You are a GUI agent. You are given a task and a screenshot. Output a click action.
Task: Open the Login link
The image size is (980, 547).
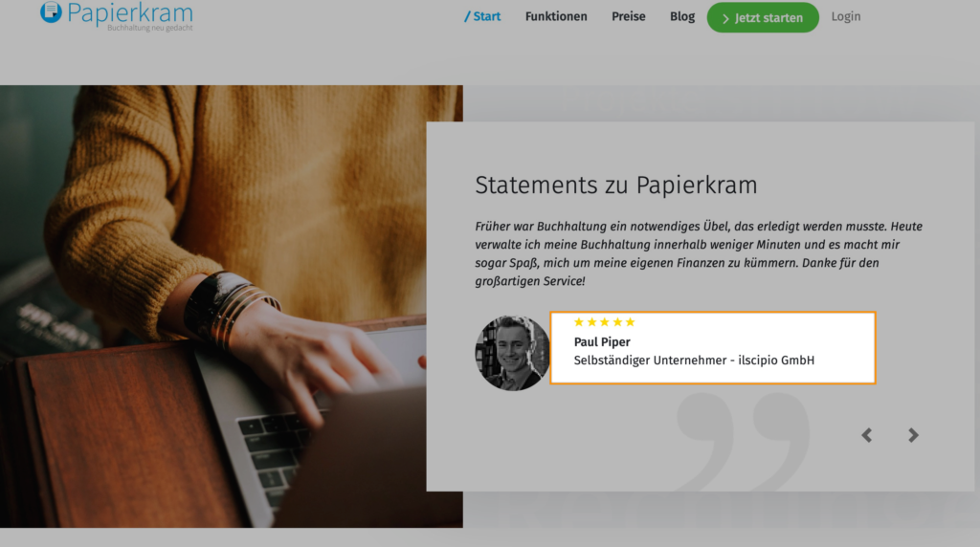pos(846,17)
